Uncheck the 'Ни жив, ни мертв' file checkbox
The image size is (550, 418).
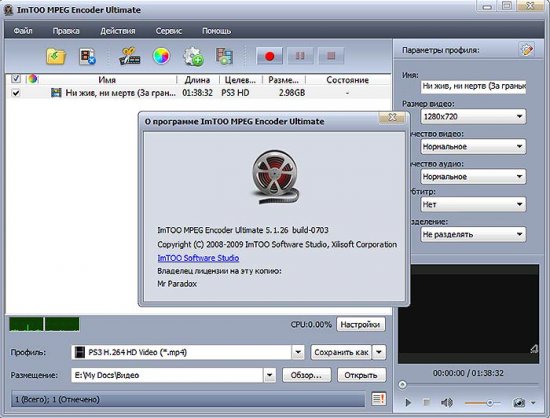(16, 93)
